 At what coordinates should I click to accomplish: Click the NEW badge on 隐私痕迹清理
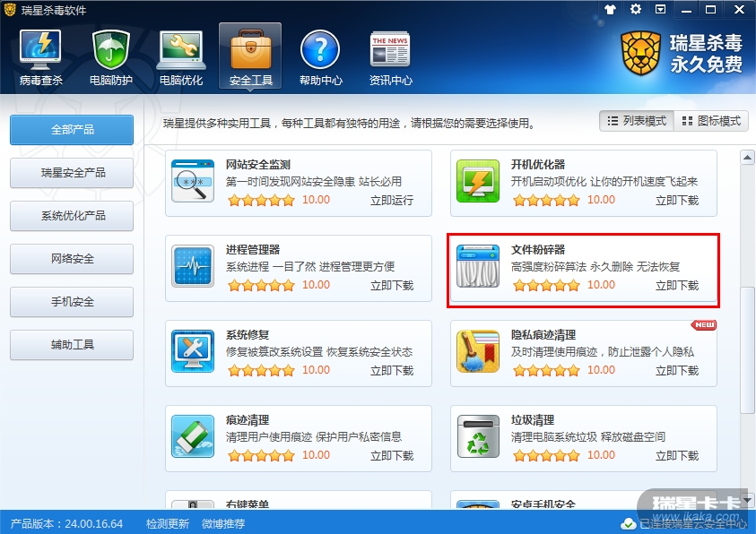point(704,325)
